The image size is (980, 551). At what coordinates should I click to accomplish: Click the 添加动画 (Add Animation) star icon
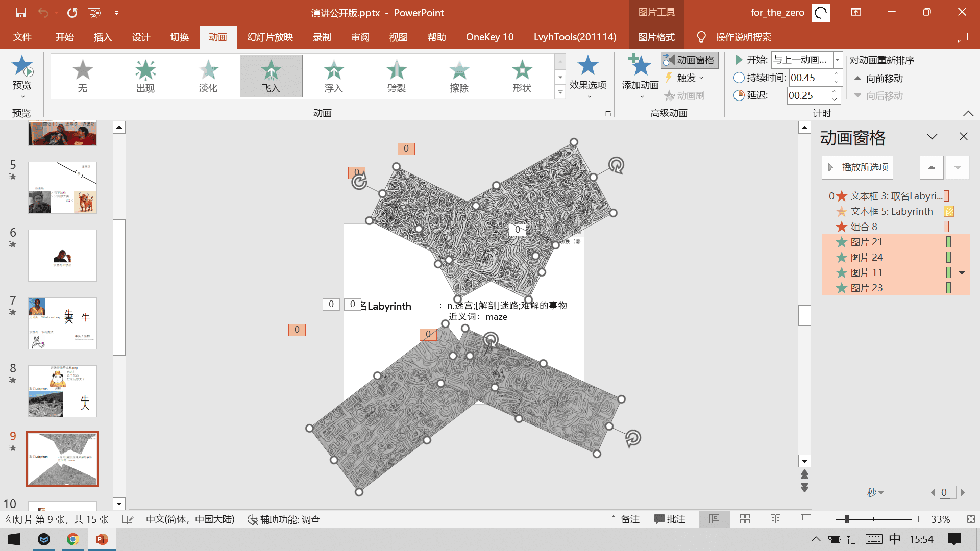pyautogui.click(x=640, y=66)
